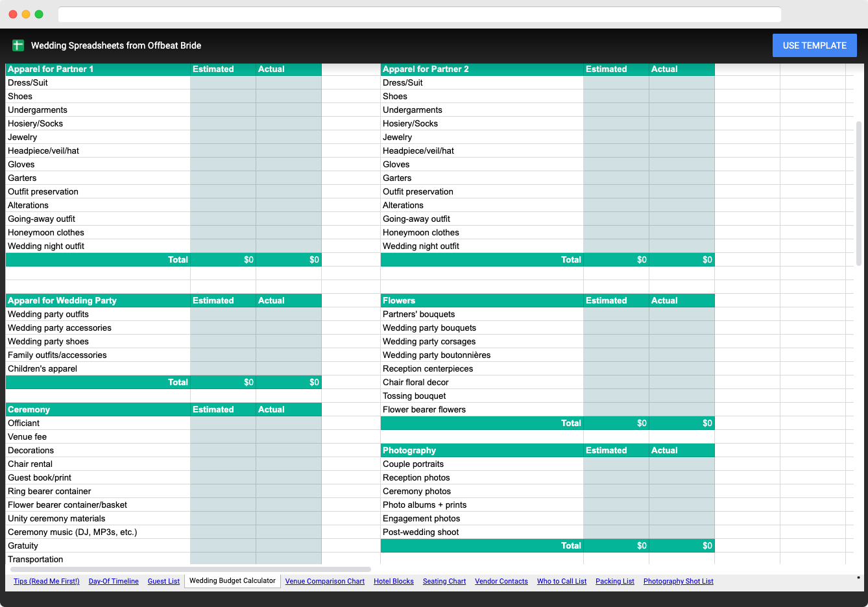Select the Estimated cell beside Dress/Suit
Screen dimensions: 868x607
(x=223, y=82)
